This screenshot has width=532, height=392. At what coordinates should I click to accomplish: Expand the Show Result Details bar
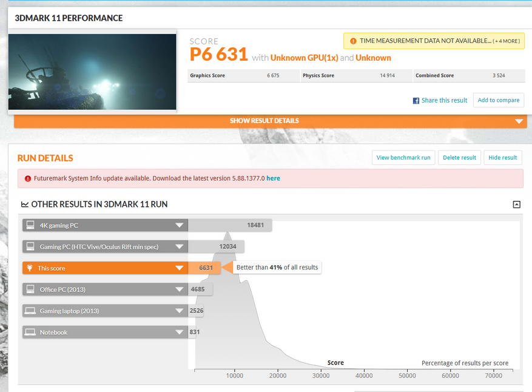pos(271,121)
